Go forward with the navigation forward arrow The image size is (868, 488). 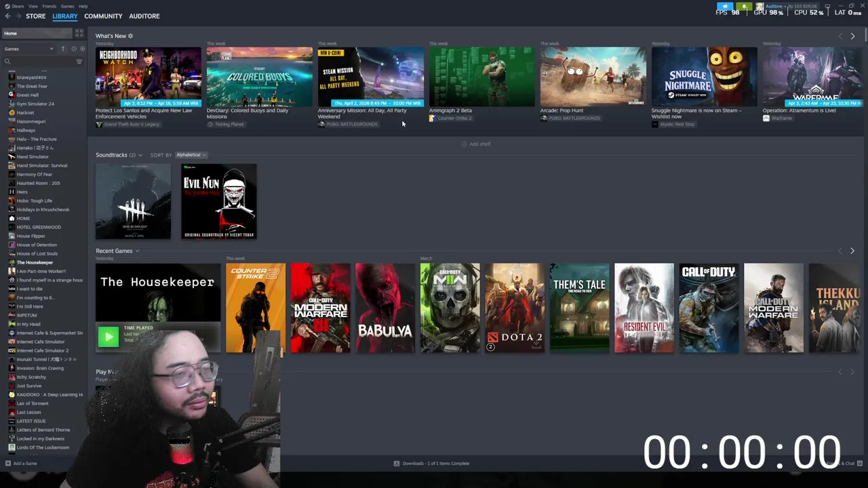[x=18, y=16]
